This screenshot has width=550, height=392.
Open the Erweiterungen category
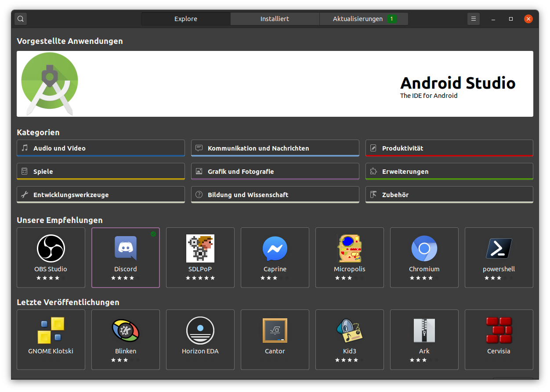click(449, 172)
